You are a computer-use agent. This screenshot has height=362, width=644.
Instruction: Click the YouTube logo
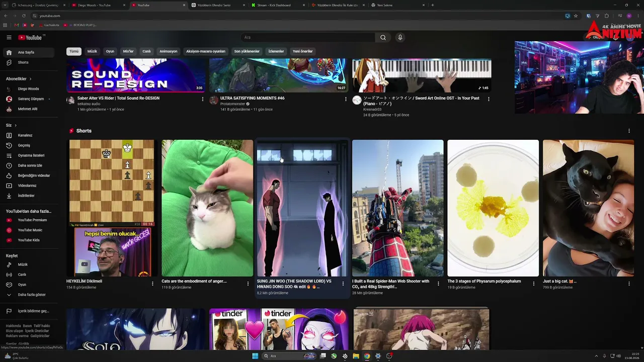(x=30, y=37)
